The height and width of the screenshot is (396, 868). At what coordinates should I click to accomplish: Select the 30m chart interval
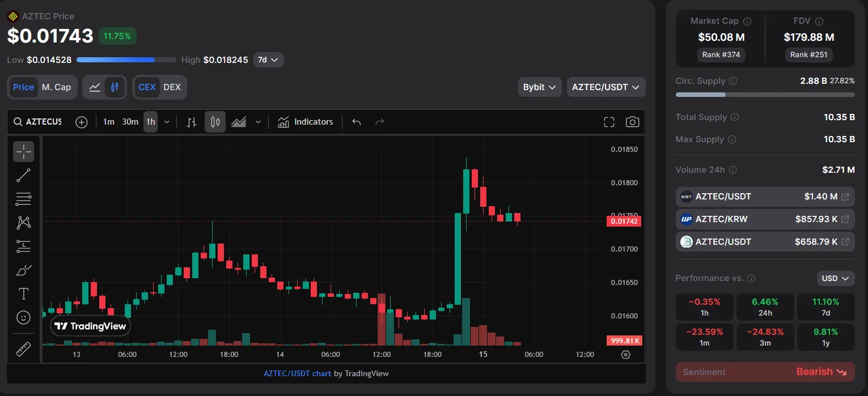[x=130, y=122]
